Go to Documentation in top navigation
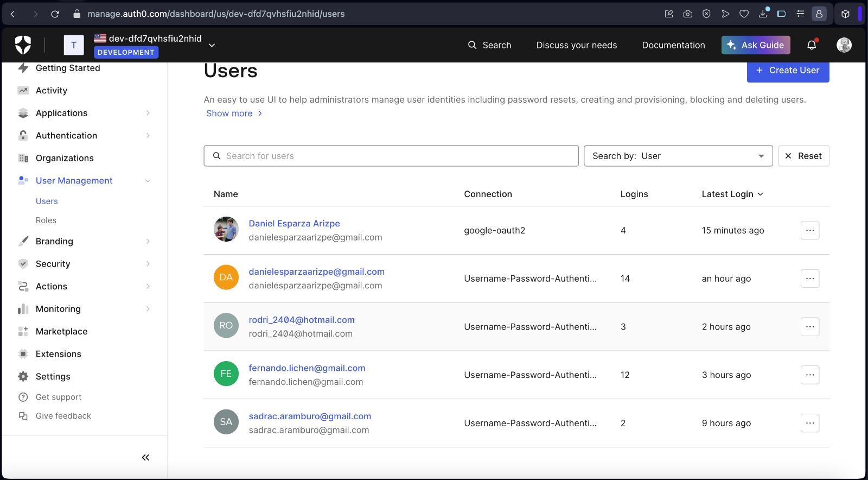 tap(673, 45)
